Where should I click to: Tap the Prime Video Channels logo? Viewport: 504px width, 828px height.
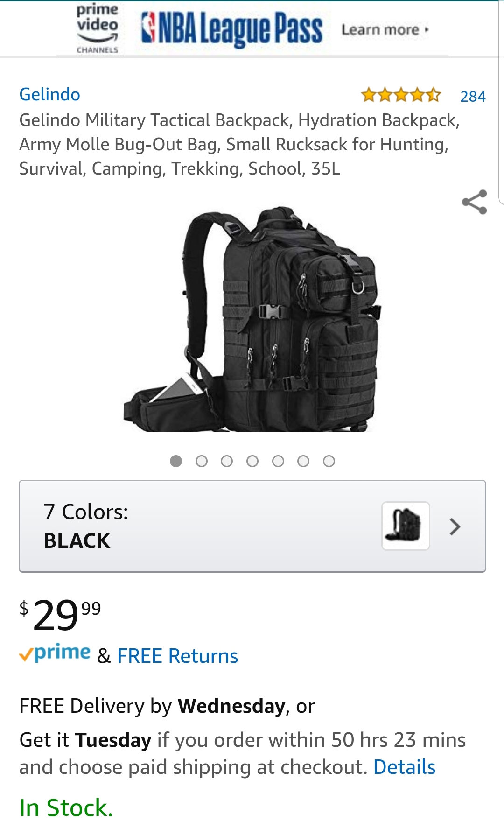pyautogui.click(x=97, y=29)
